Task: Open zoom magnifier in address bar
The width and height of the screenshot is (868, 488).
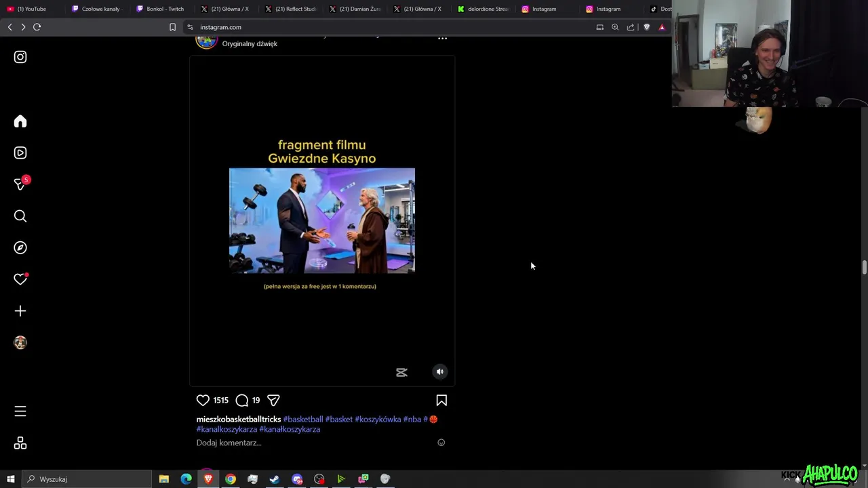Action: [615, 27]
